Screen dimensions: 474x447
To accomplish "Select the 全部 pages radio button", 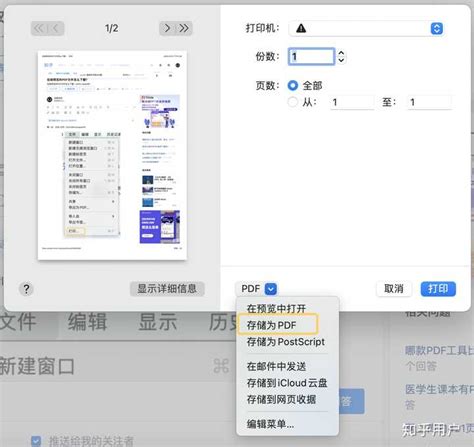I will [x=293, y=86].
